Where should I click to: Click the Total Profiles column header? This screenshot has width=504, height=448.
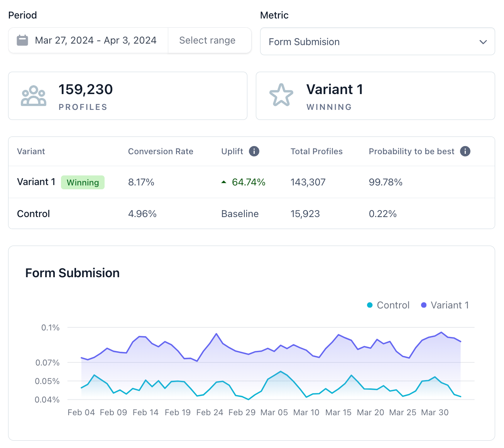[x=316, y=152]
